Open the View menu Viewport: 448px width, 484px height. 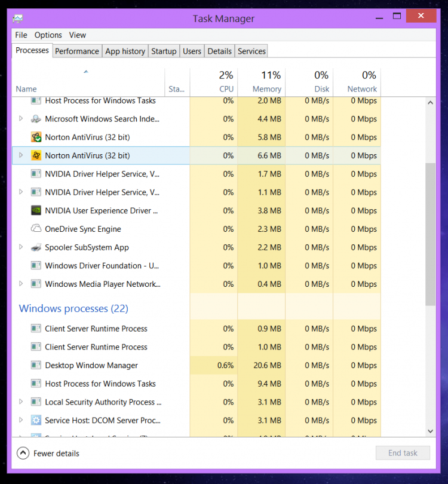[x=78, y=35]
